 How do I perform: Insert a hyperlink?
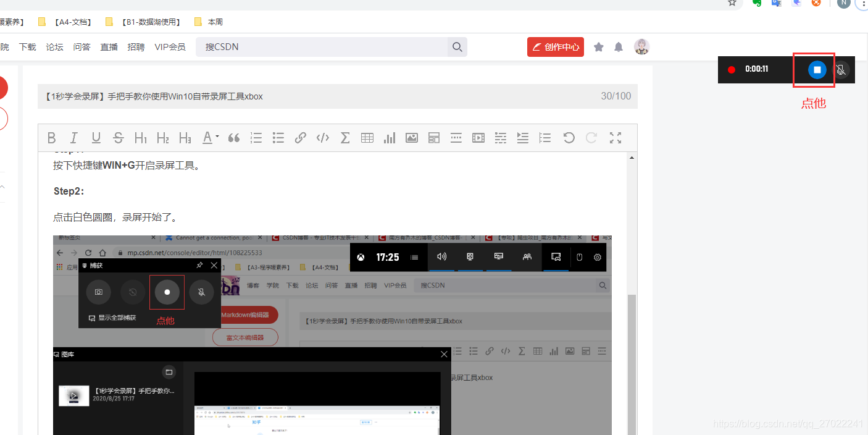301,138
